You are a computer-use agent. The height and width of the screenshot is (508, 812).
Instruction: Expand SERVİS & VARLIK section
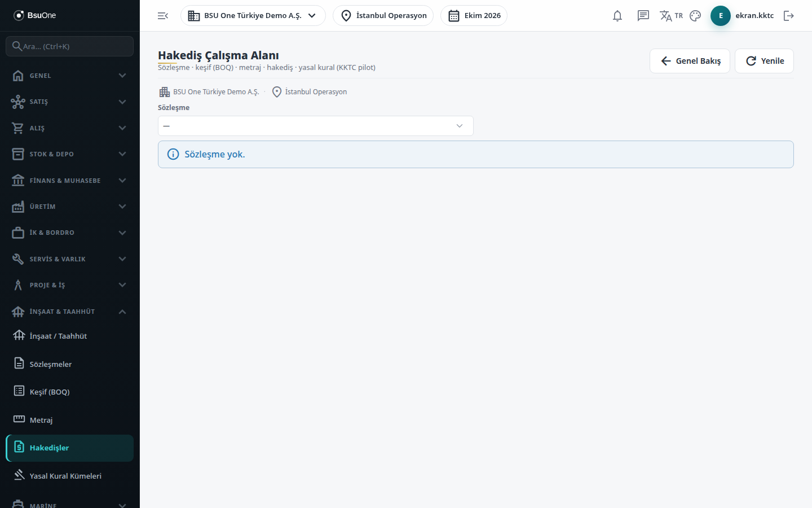(x=70, y=259)
